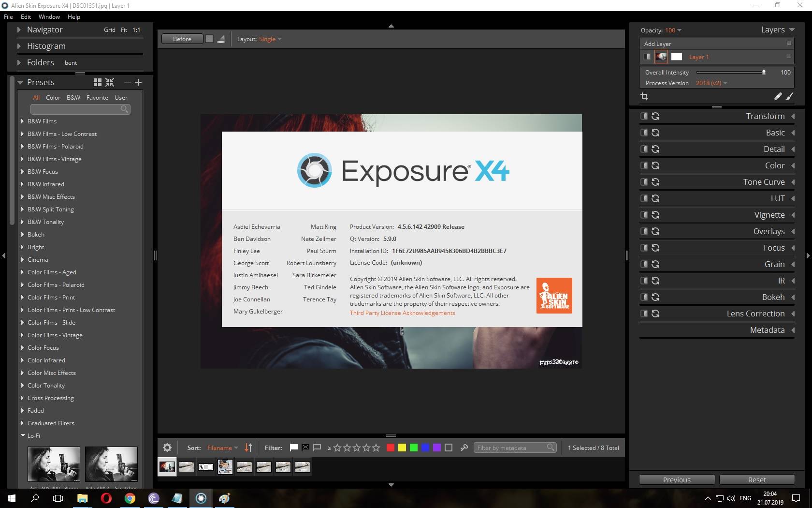Toggle the Basic panel on or off
The image size is (812, 508).
click(644, 133)
